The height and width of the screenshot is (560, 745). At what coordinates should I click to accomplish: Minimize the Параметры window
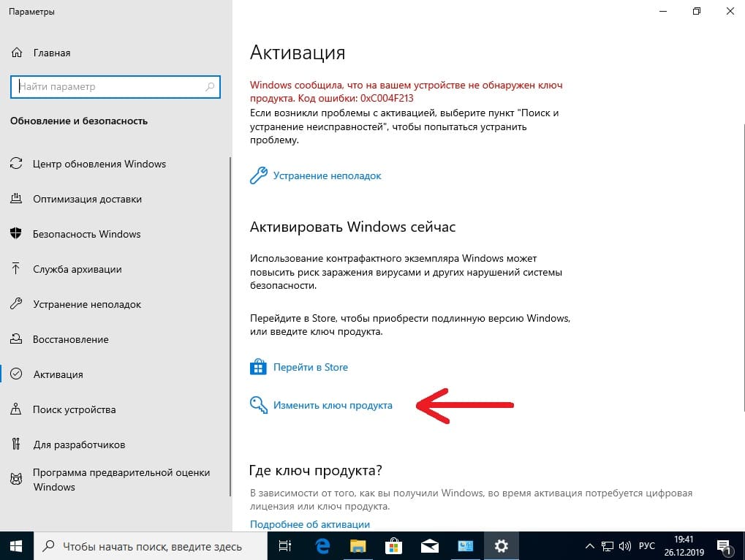pyautogui.click(x=663, y=11)
